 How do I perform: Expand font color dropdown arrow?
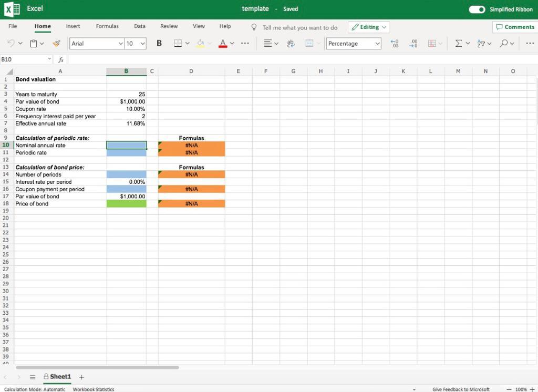click(232, 43)
